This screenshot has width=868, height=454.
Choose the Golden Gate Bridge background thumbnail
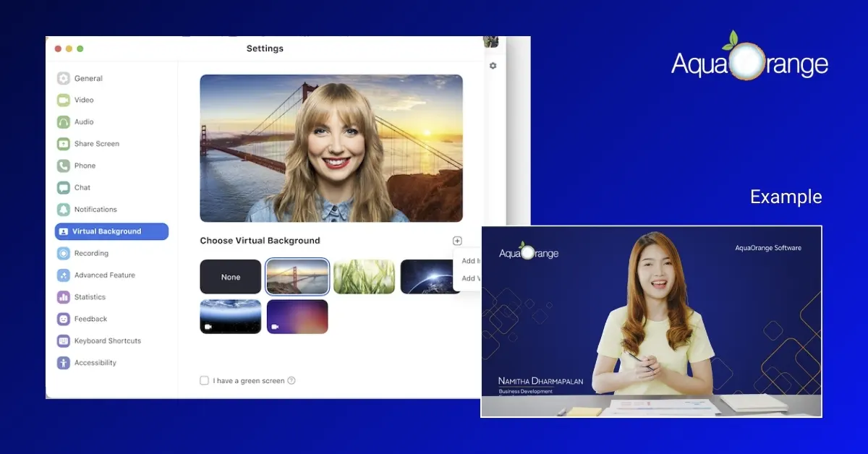click(297, 277)
